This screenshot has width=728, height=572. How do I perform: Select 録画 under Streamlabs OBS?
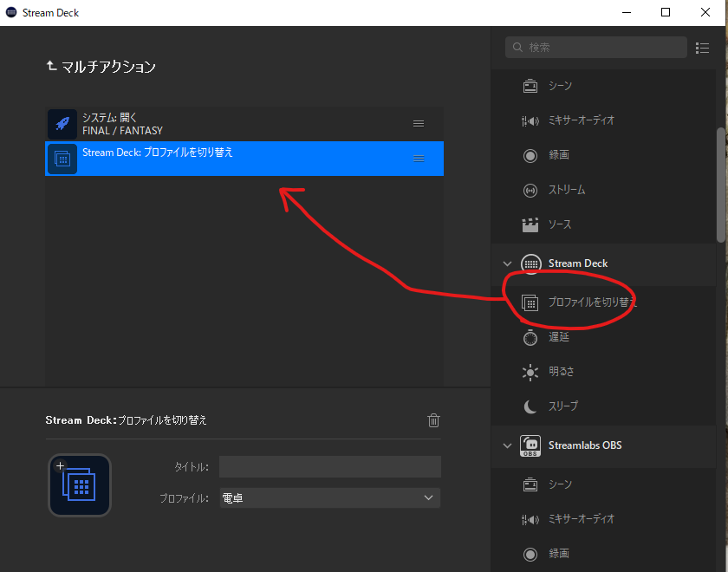[603, 554]
